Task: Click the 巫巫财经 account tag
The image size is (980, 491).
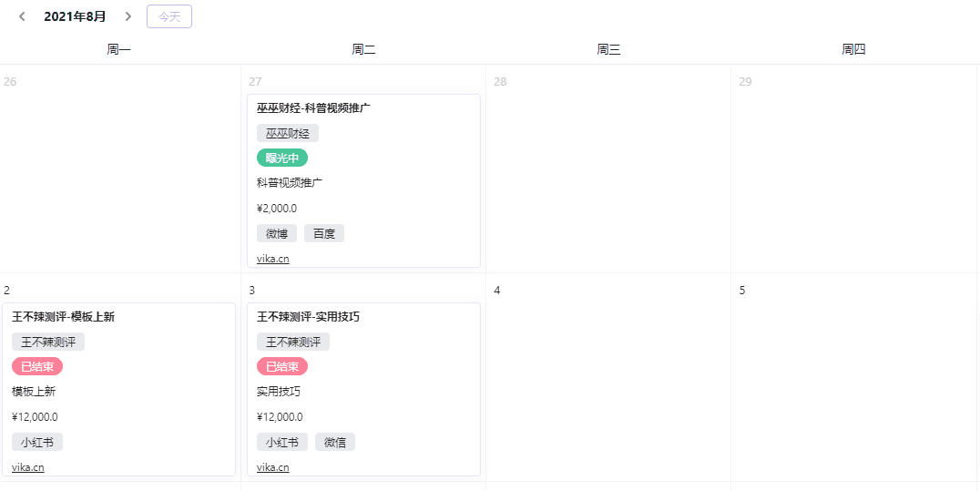Action: 287,133
